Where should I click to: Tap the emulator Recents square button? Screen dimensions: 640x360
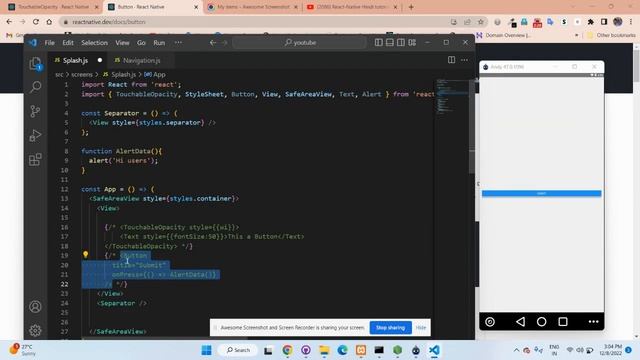pyautogui.click(x=563, y=322)
